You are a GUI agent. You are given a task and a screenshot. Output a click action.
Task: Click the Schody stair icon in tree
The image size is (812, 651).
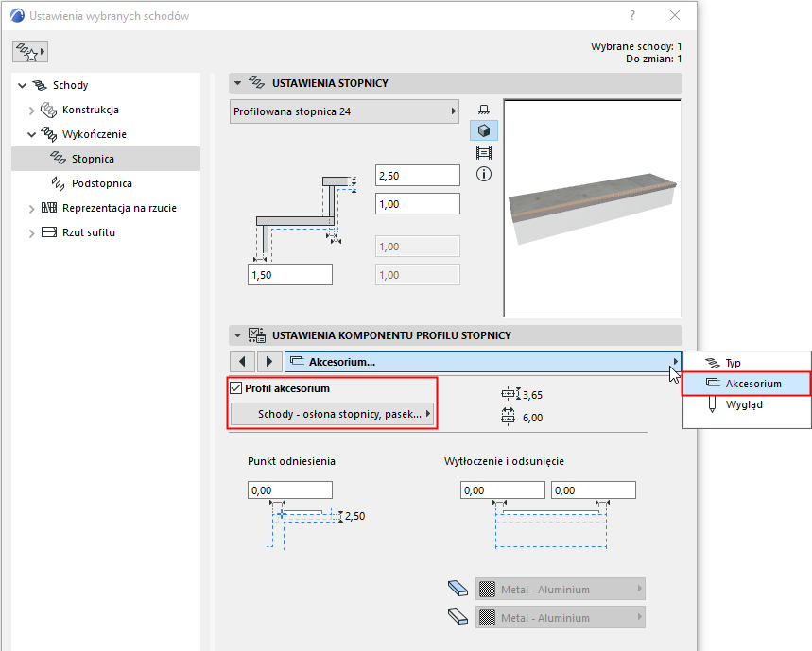(40, 85)
